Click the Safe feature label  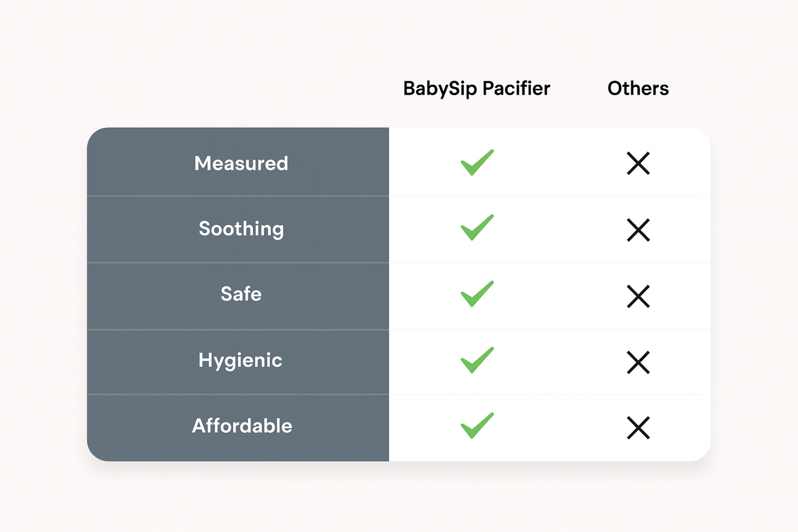(241, 294)
